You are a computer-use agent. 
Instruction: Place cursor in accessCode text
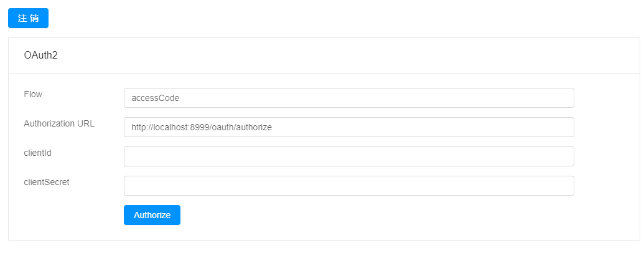click(x=156, y=98)
